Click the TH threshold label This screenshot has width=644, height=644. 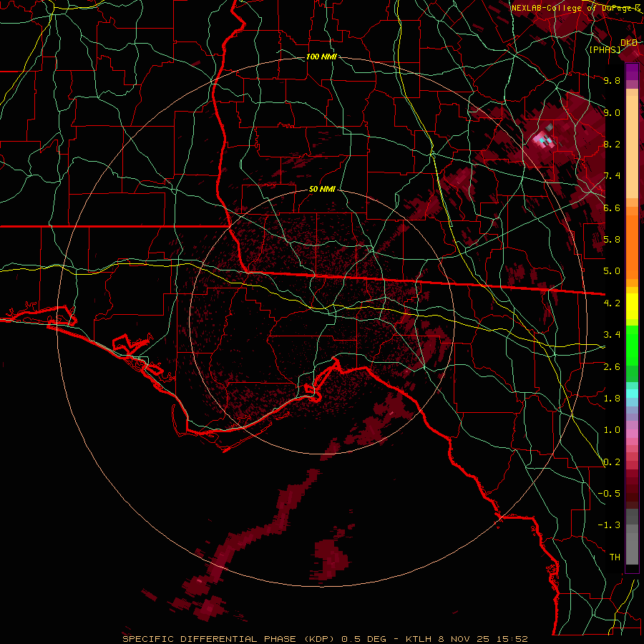(615, 557)
